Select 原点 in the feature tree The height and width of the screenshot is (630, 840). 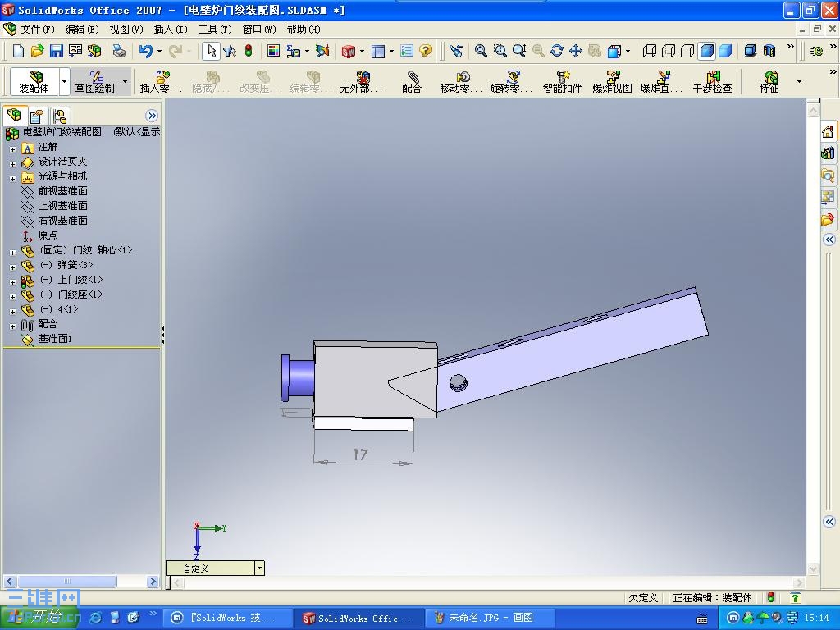point(47,235)
